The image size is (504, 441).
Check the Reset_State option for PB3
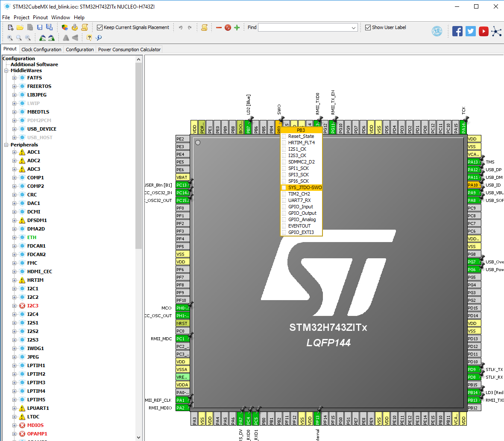coord(284,136)
